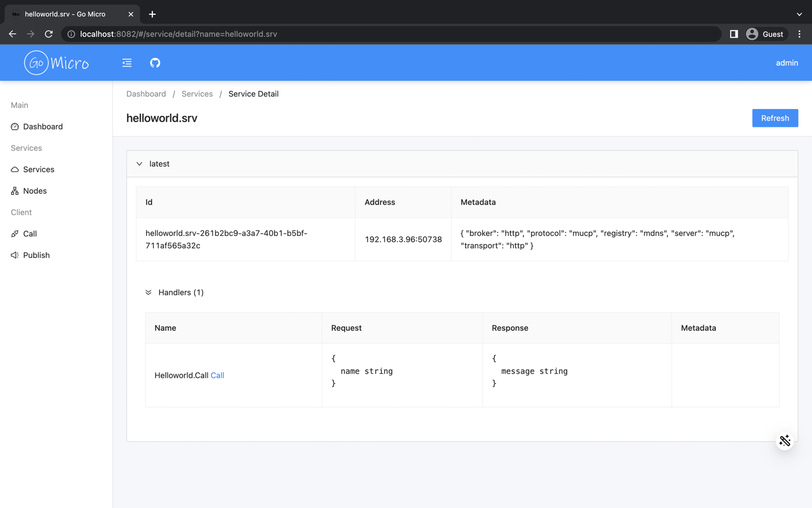Click Service Detail in the breadcrumb
Viewport: 812px width, 508px height.
[x=253, y=94]
